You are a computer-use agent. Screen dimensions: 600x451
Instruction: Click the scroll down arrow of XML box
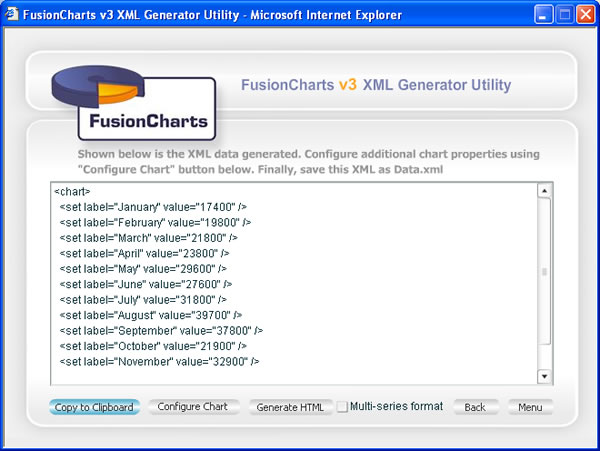pos(544,376)
